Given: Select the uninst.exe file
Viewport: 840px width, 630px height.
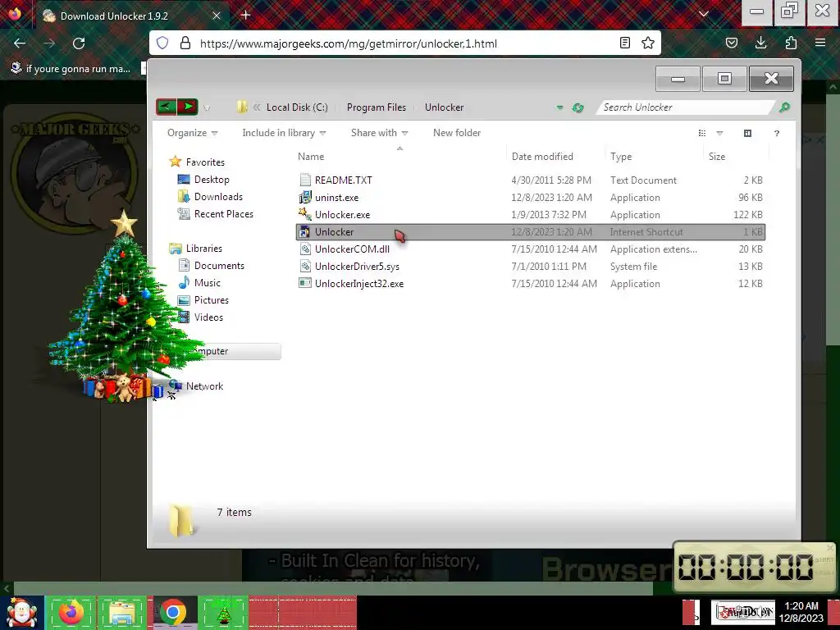Looking at the screenshot, I should (x=531, y=198).
